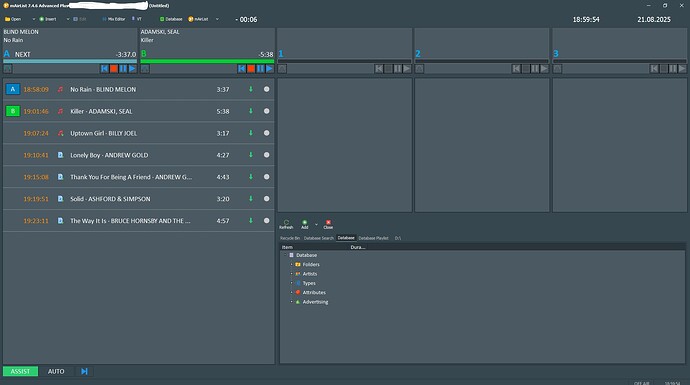The height and width of the screenshot is (385, 690).
Task: Open the Database toolbar button
Action: point(171,19)
